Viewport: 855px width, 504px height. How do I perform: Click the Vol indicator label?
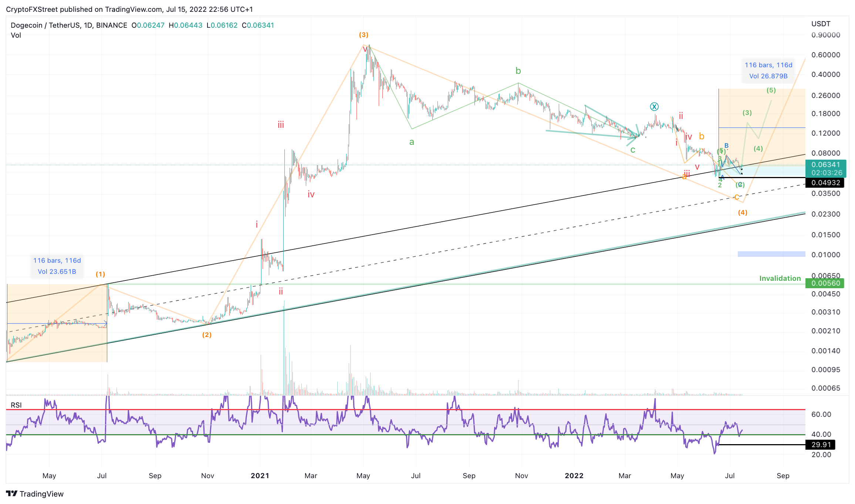tap(16, 35)
